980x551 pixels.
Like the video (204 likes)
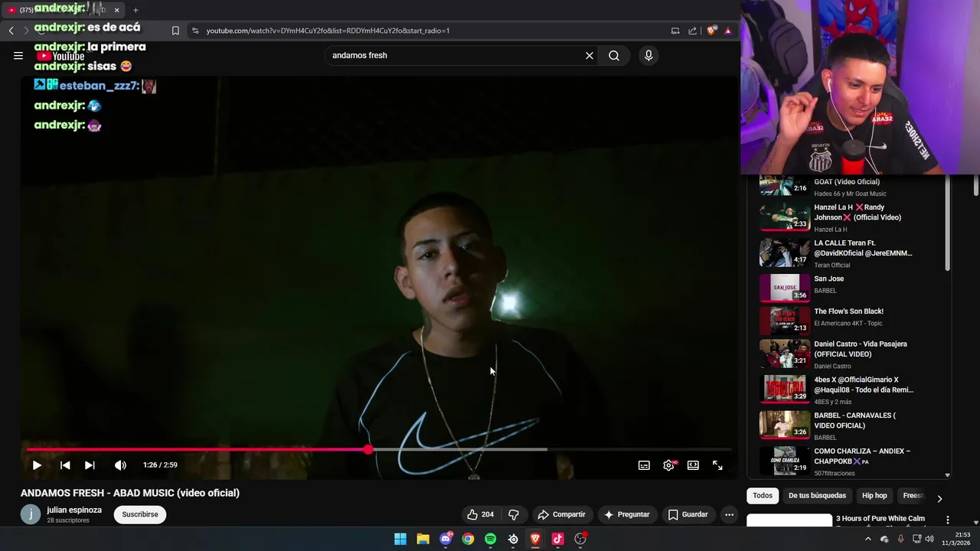(481, 514)
